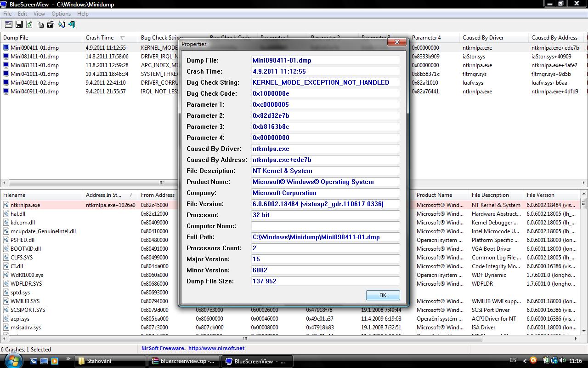Open Properties via the toolbar properties icon

coord(51,24)
